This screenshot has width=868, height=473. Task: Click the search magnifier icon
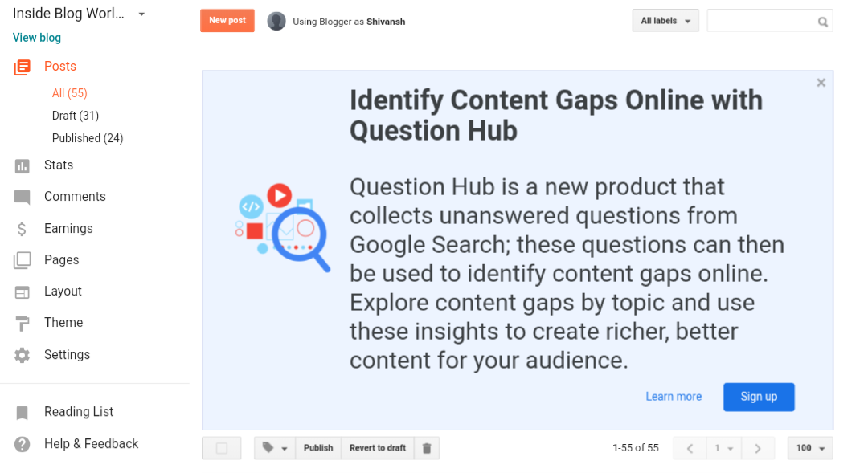(x=823, y=22)
